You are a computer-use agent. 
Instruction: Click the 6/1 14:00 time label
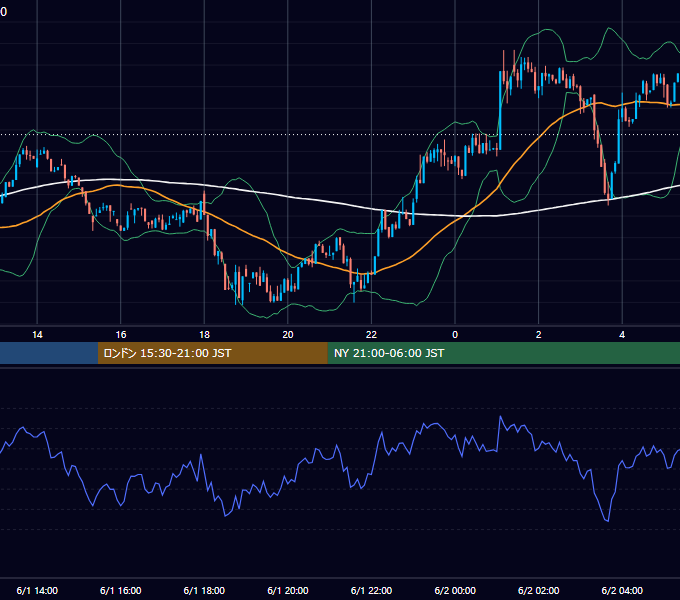pos(37,590)
